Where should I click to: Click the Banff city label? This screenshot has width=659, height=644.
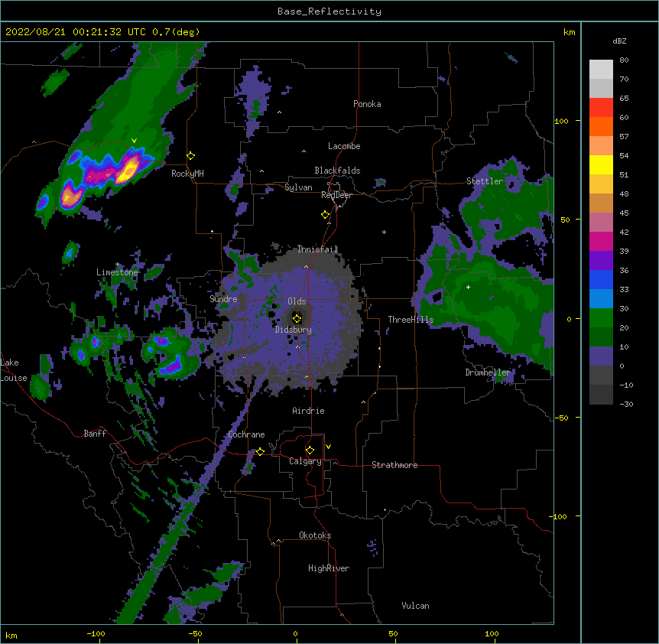pos(95,434)
